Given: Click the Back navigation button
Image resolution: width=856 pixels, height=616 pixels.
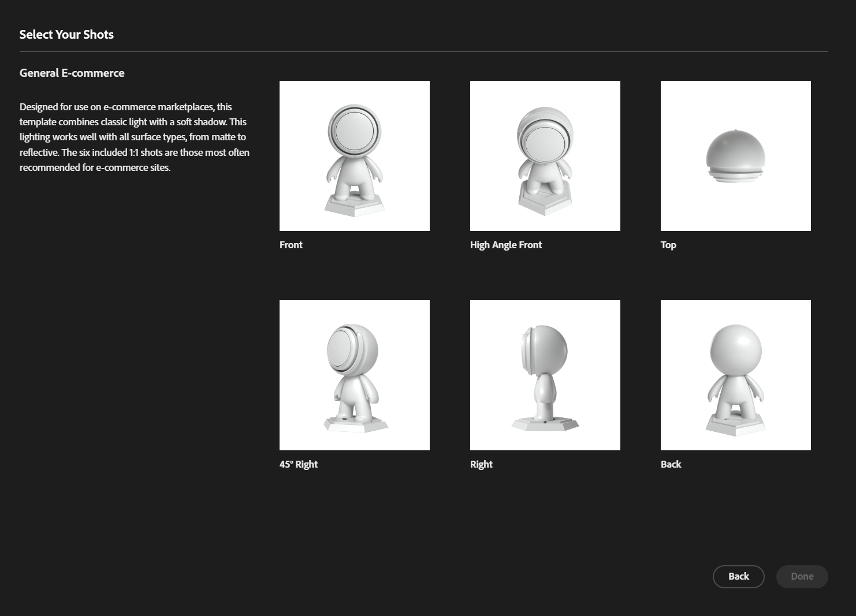Looking at the screenshot, I should click(x=738, y=576).
